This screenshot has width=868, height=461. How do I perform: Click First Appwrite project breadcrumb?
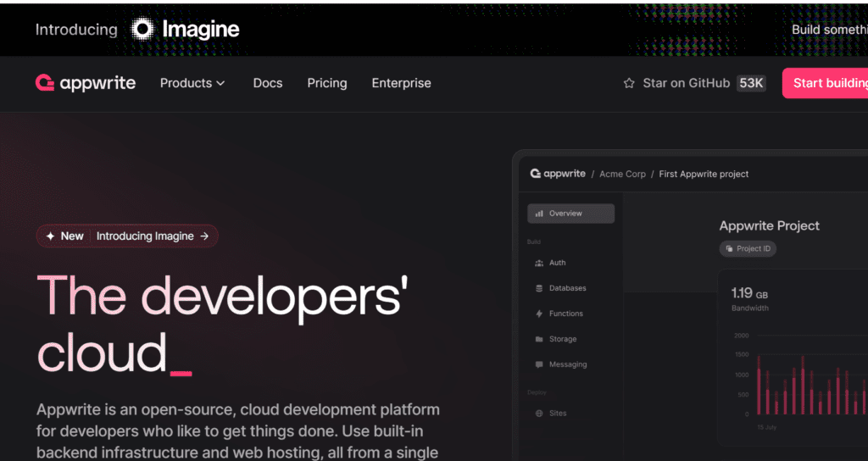pos(704,175)
